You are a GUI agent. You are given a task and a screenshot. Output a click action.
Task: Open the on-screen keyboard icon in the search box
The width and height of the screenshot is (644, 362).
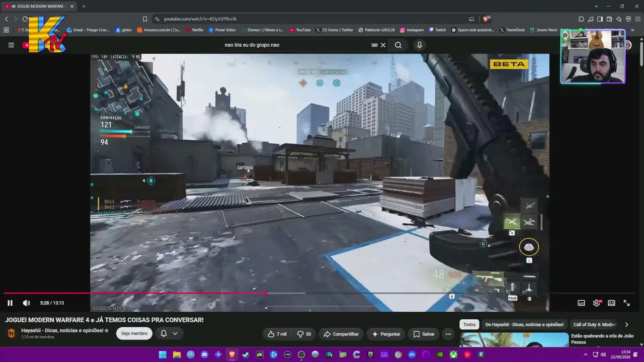374,45
